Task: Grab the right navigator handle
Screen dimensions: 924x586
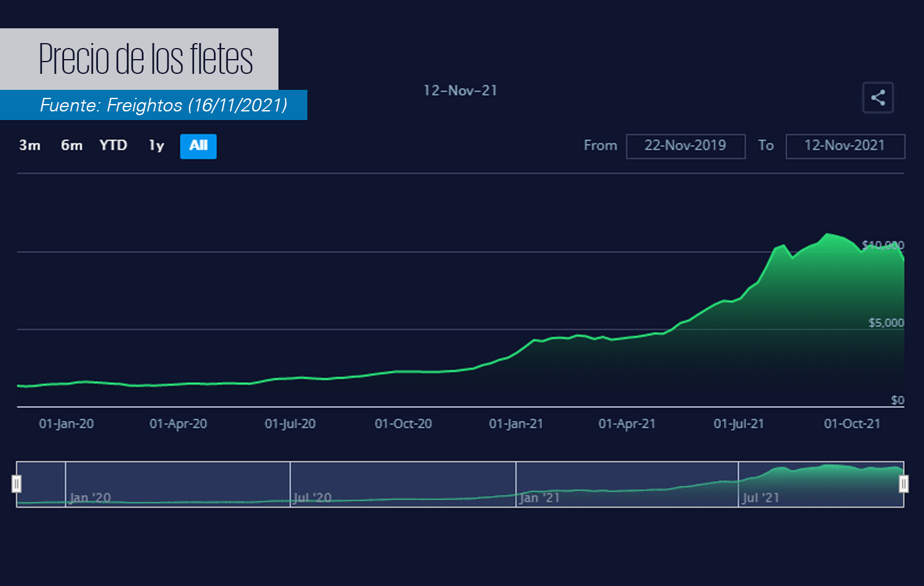Action: (x=904, y=484)
